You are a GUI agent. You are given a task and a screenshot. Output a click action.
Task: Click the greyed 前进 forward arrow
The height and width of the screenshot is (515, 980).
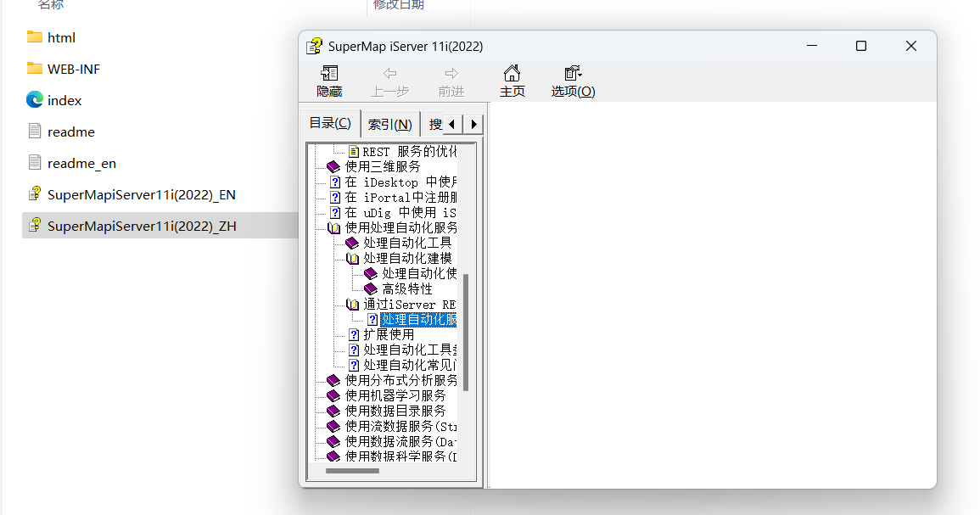pos(451,74)
